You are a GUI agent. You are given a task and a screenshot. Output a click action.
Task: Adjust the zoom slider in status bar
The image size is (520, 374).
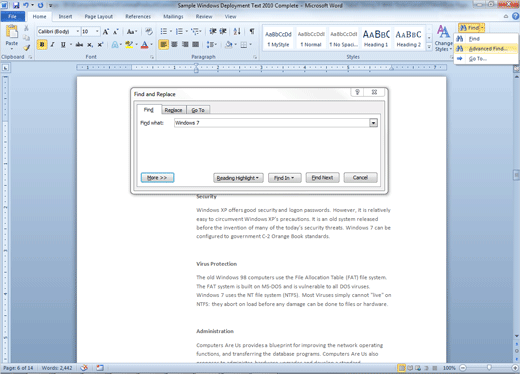tap(489, 368)
